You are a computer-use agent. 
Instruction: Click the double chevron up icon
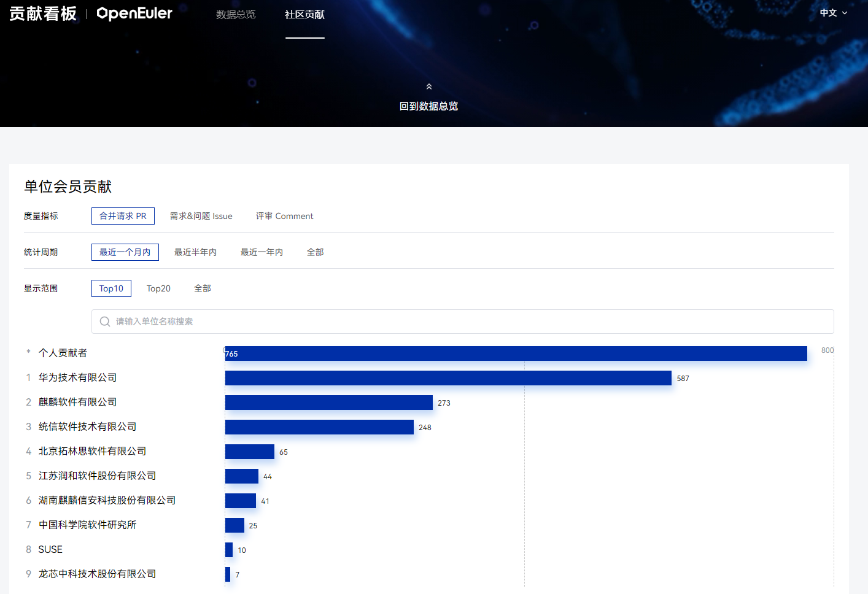click(x=429, y=87)
